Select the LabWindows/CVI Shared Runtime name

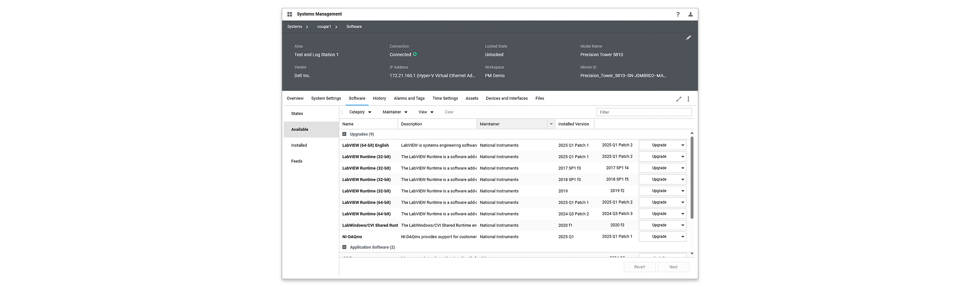370,226
